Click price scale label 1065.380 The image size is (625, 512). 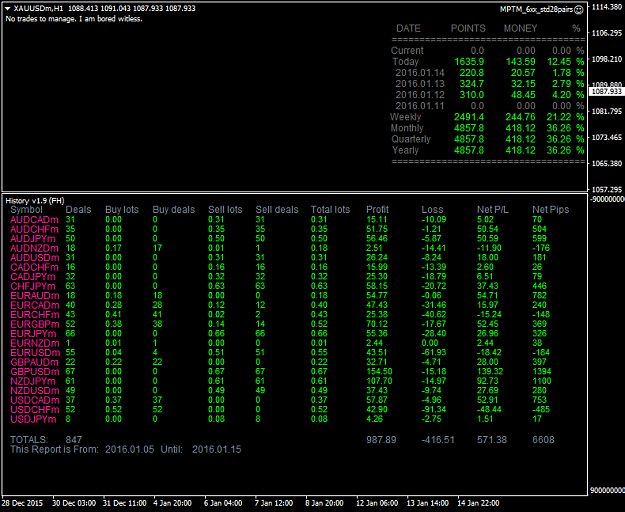tap(607, 163)
